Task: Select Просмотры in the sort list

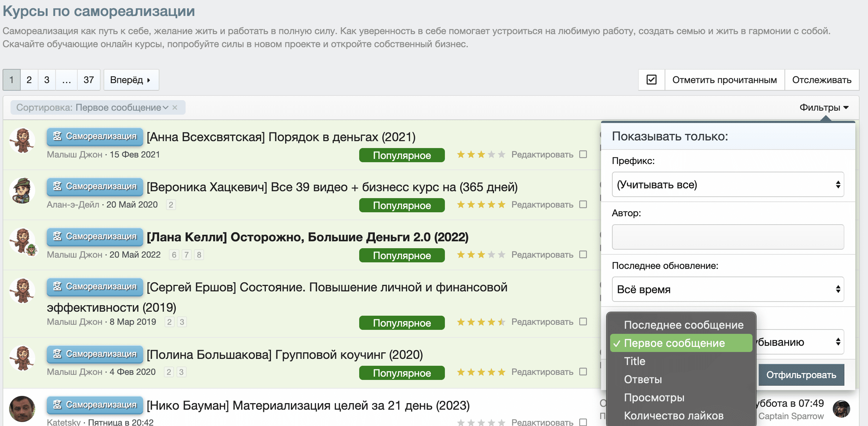Action: (x=654, y=398)
